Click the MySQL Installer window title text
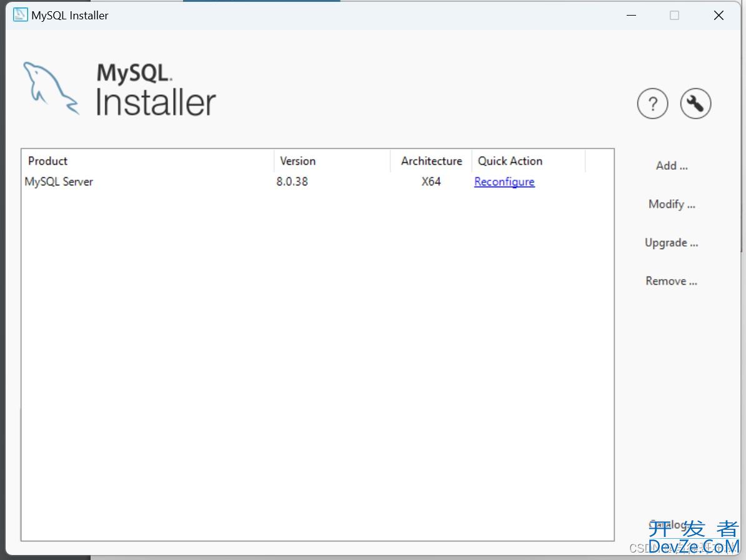 pyautogui.click(x=69, y=15)
